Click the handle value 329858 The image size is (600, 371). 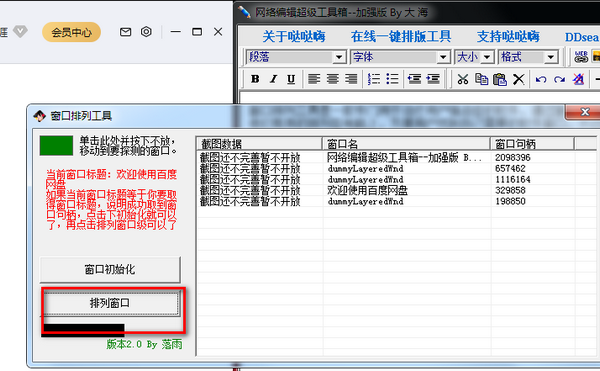tap(510, 190)
